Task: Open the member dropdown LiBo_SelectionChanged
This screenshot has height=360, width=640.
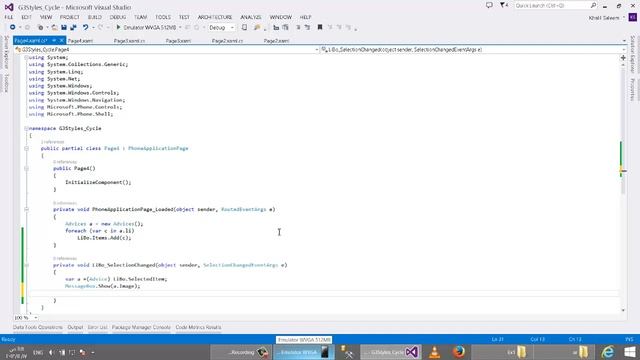Action: tap(473, 49)
